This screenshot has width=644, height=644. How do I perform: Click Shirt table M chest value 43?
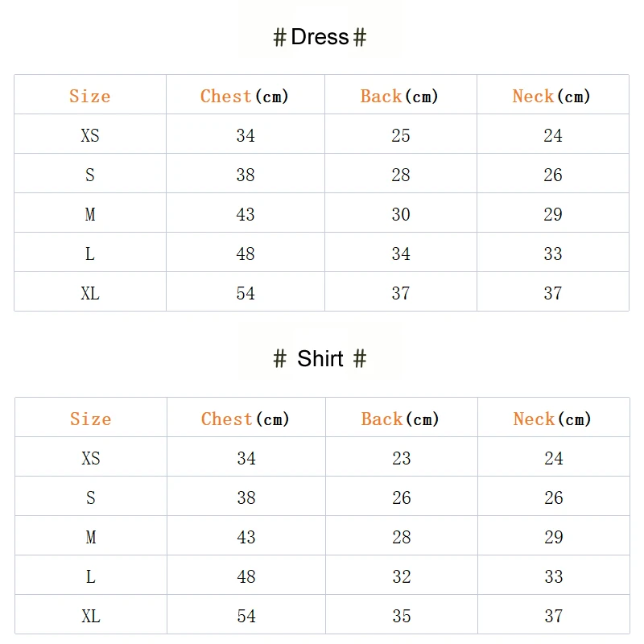tap(246, 537)
